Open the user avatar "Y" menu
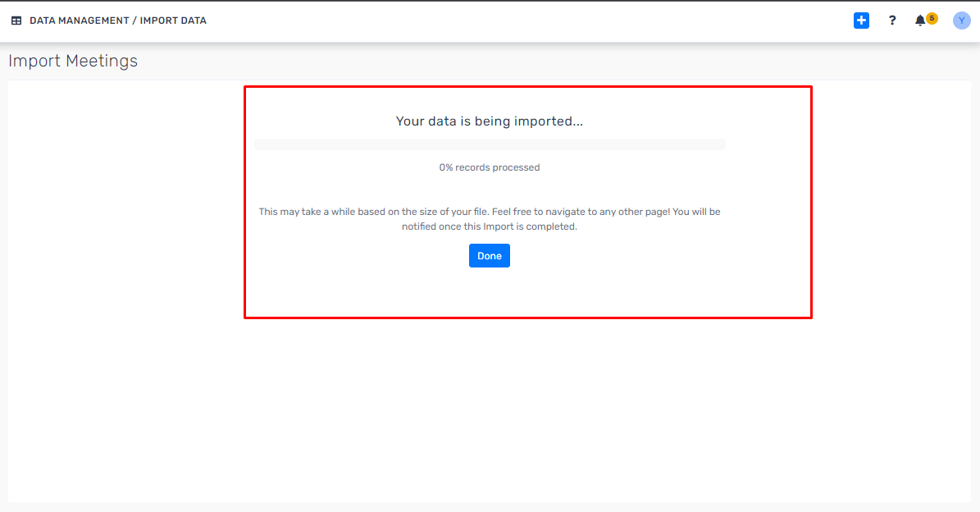This screenshot has height=512, width=980. click(962, 21)
